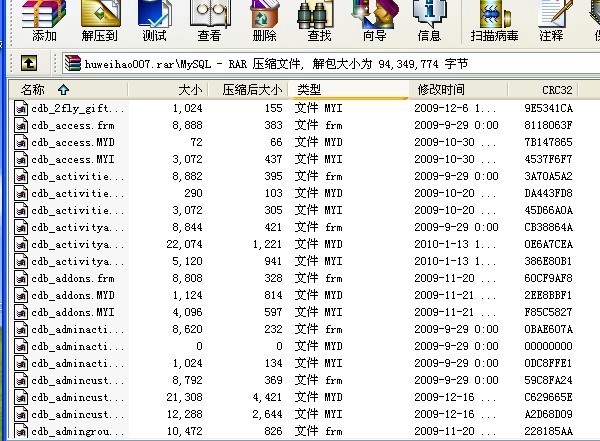The width and height of the screenshot is (600, 441).
Task: Click compressed size value 4,421
Action: [267, 397]
